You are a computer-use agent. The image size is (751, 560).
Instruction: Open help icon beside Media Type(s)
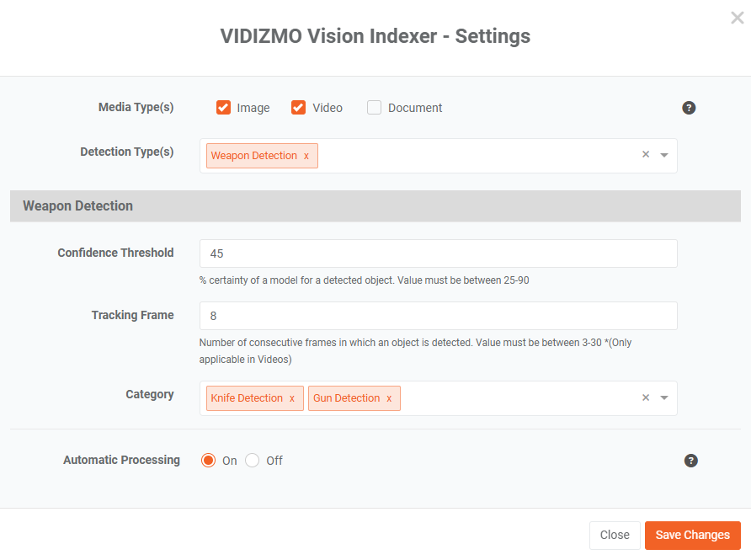[x=689, y=108]
